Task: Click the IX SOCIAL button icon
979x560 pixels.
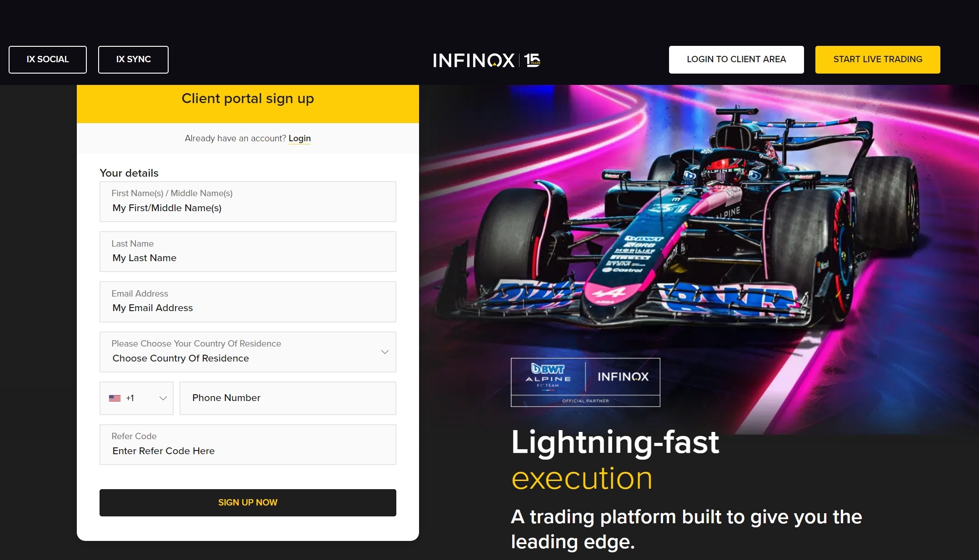Action: pyautogui.click(x=47, y=59)
